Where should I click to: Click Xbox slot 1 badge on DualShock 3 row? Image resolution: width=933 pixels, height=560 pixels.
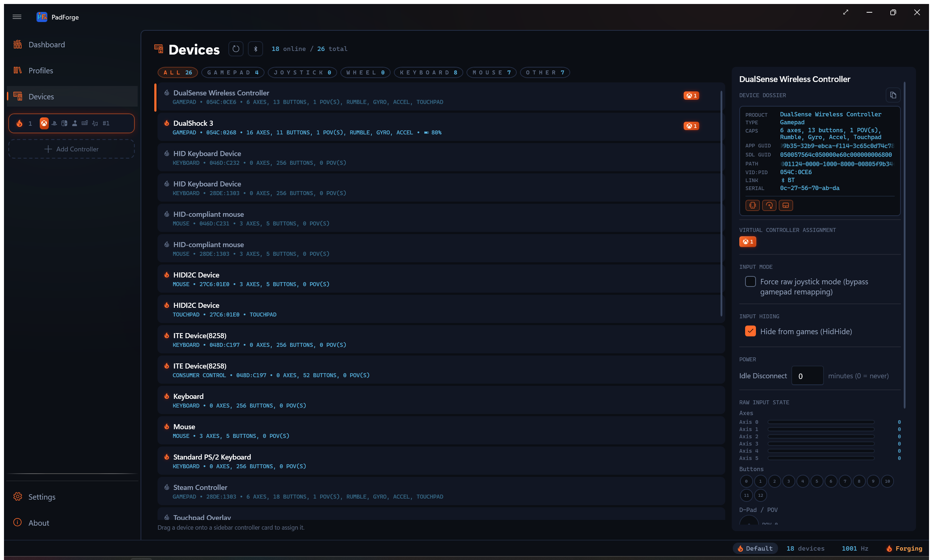click(691, 126)
